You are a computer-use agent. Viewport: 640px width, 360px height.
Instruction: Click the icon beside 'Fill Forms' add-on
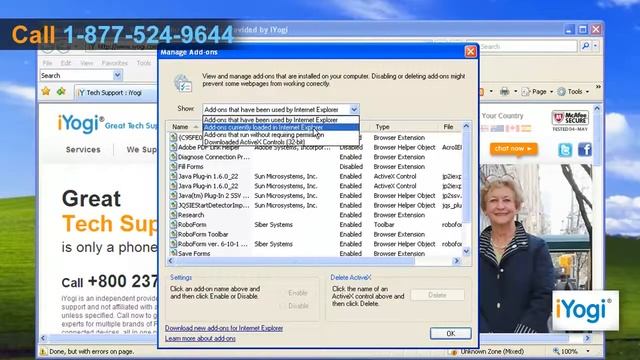click(x=173, y=167)
